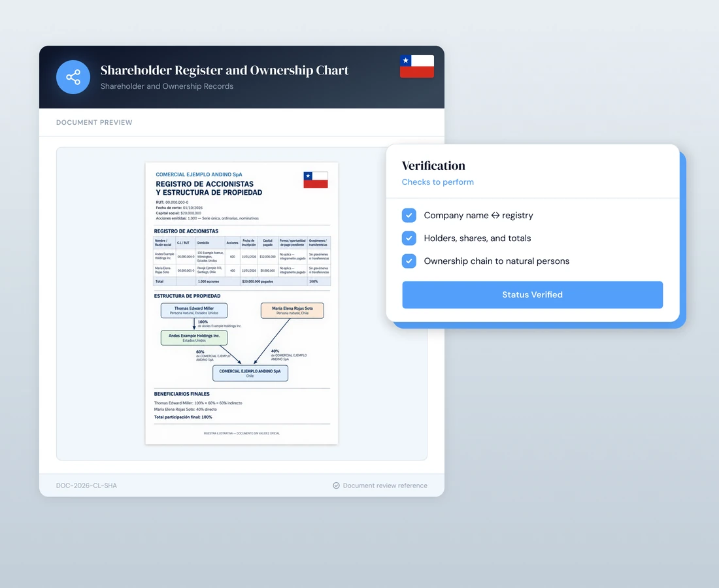Click the blue share icon in header
This screenshot has height=588, width=719.
coord(73,77)
